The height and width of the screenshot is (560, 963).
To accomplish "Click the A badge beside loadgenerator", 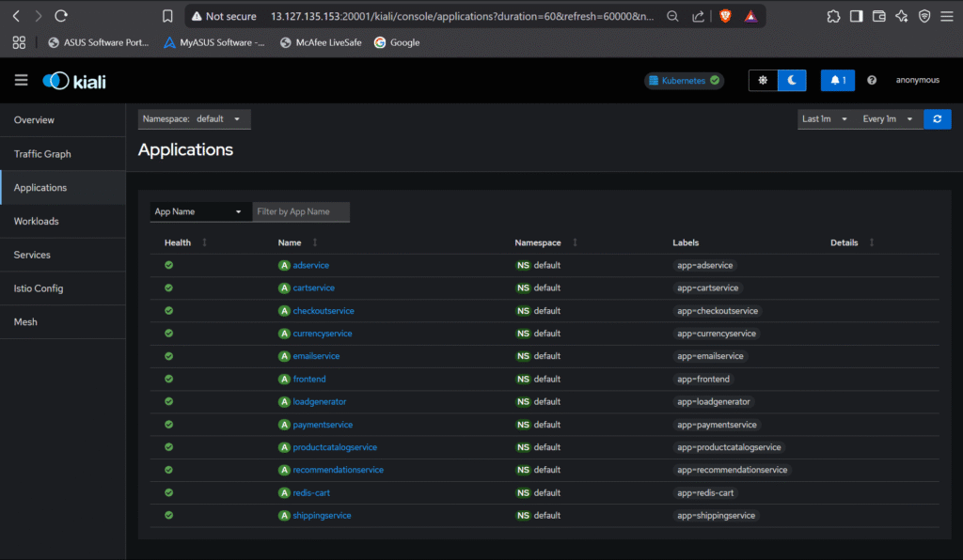I will 284,402.
